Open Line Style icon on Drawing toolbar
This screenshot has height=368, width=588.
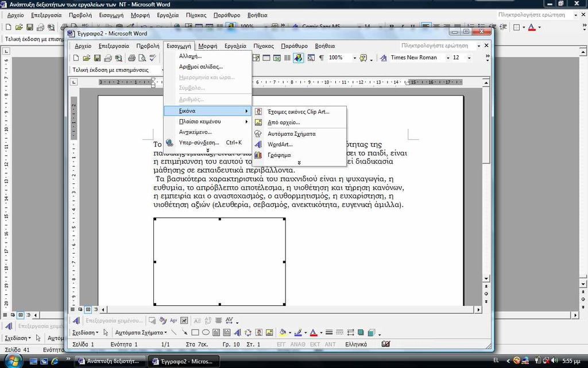[329, 332]
